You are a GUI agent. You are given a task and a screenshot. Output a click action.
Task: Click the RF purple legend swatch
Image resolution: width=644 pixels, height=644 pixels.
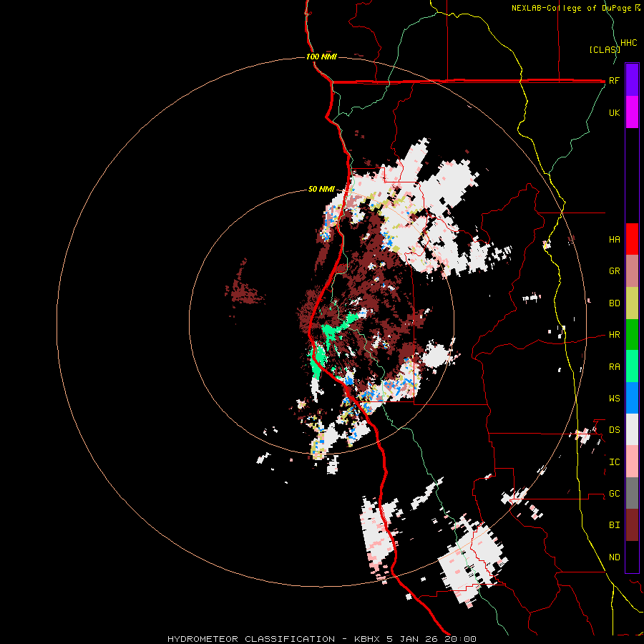pos(632,80)
